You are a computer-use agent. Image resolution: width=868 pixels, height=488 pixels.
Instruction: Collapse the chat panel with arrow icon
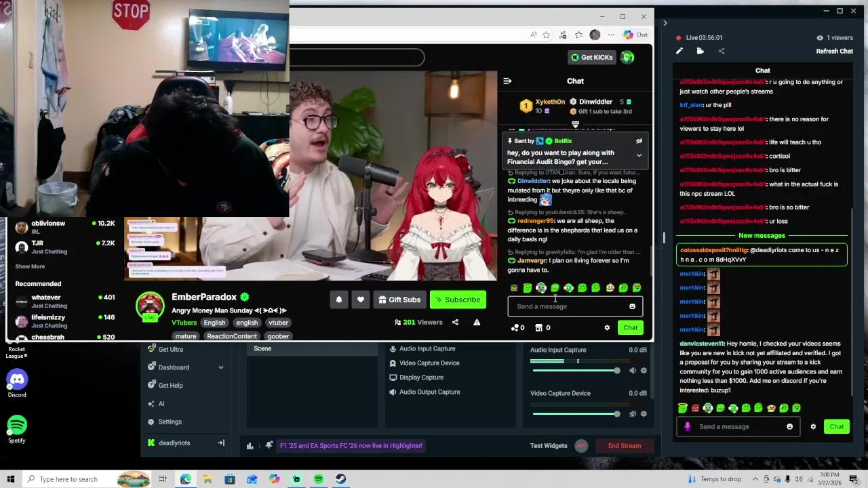pyautogui.click(x=507, y=81)
